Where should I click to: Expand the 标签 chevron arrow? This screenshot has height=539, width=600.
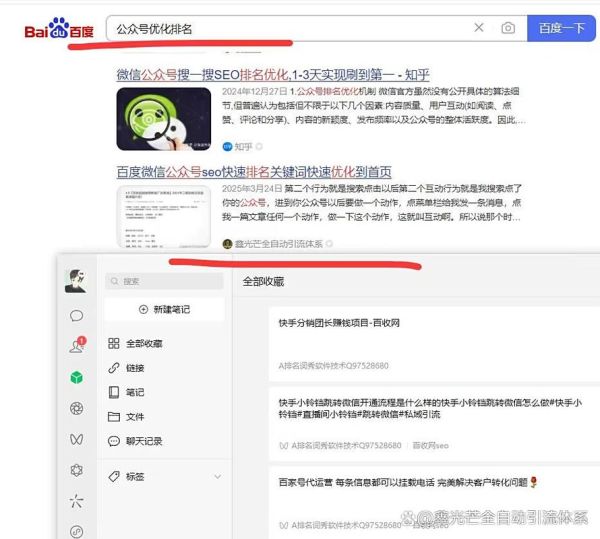(x=217, y=477)
